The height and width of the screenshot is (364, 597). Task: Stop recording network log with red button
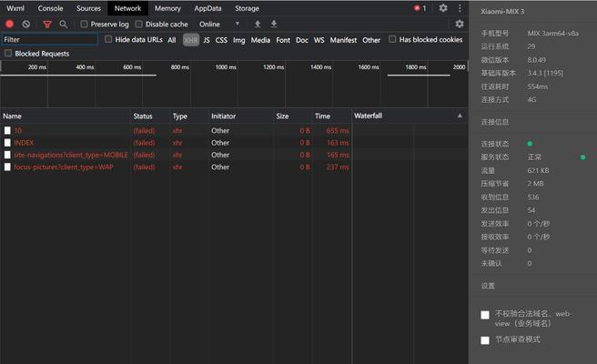tap(9, 24)
